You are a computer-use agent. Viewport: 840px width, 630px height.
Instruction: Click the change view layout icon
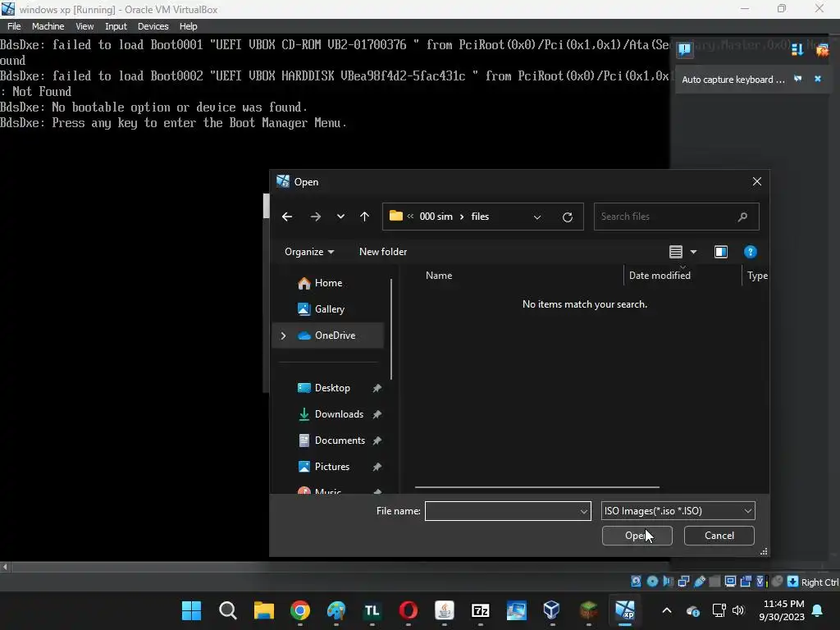pos(676,252)
